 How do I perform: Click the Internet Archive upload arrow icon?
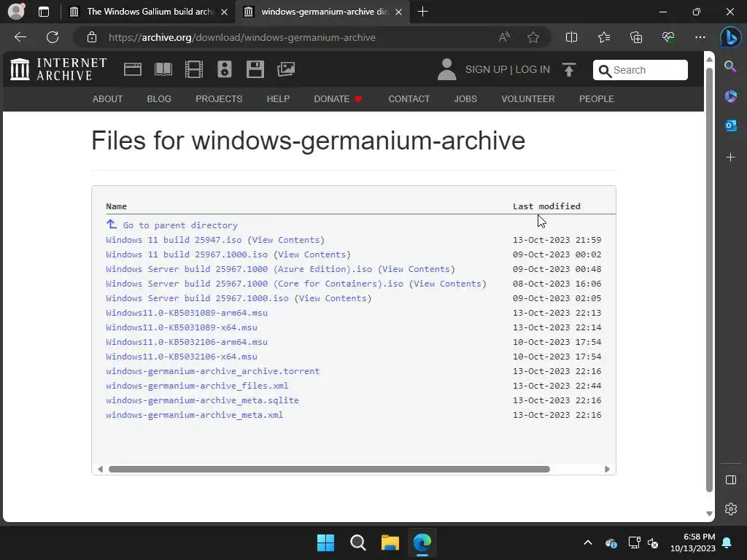point(569,70)
